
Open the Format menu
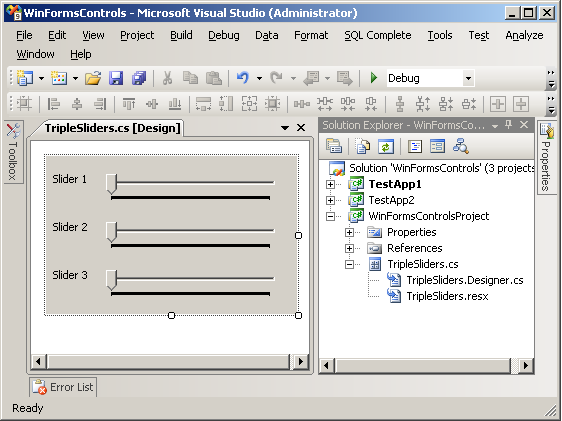311,35
